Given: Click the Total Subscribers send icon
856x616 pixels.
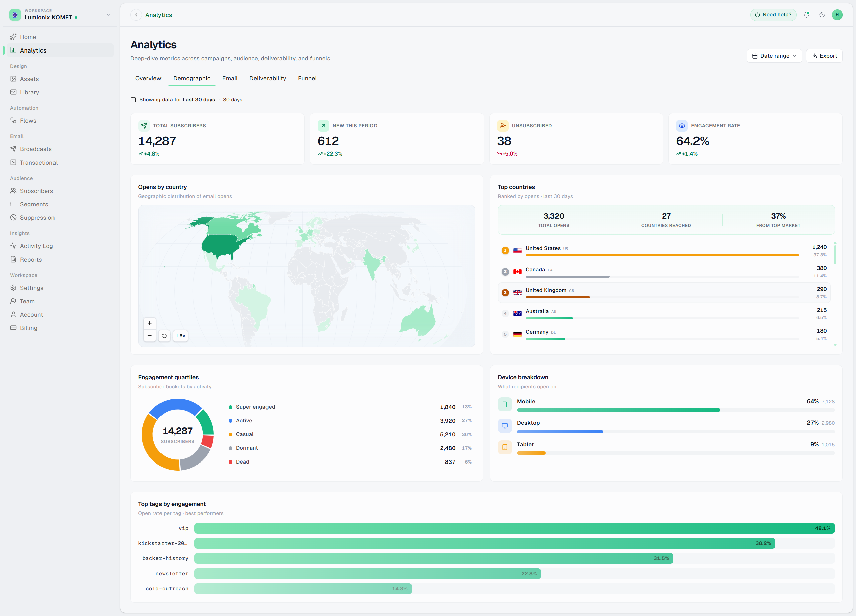Looking at the screenshot, I should pos(144,126).
